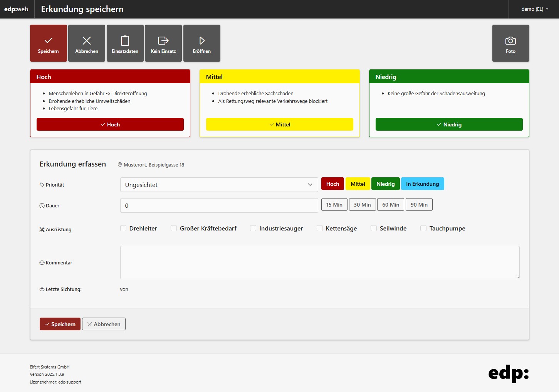The image size is (559, 392).
Task: Click the bottom red Speichern button
Action: [x=60, y=324]
